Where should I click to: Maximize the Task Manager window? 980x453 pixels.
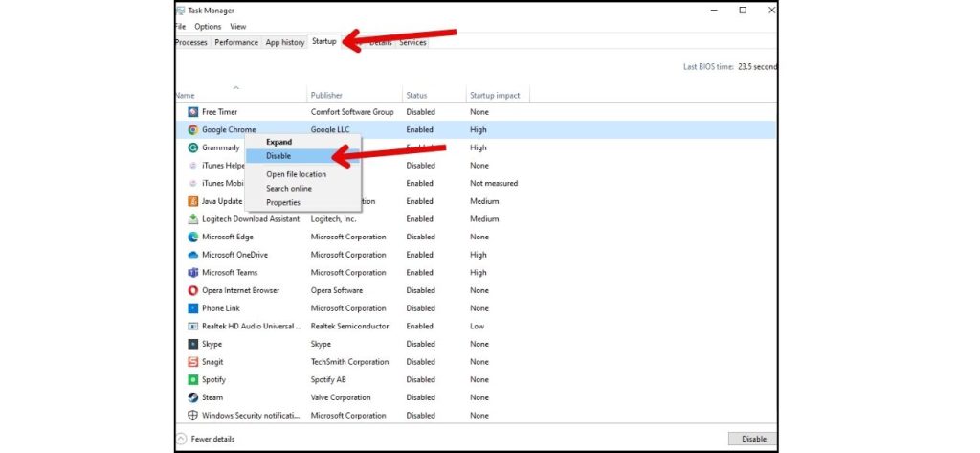743,10
